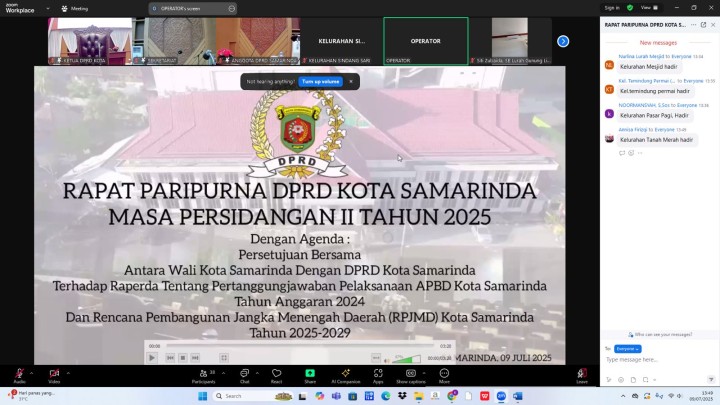The width and height of the screenshot is (720, 405).
Task: Open the React emoji menu
Action: click(x=276, y=376)
